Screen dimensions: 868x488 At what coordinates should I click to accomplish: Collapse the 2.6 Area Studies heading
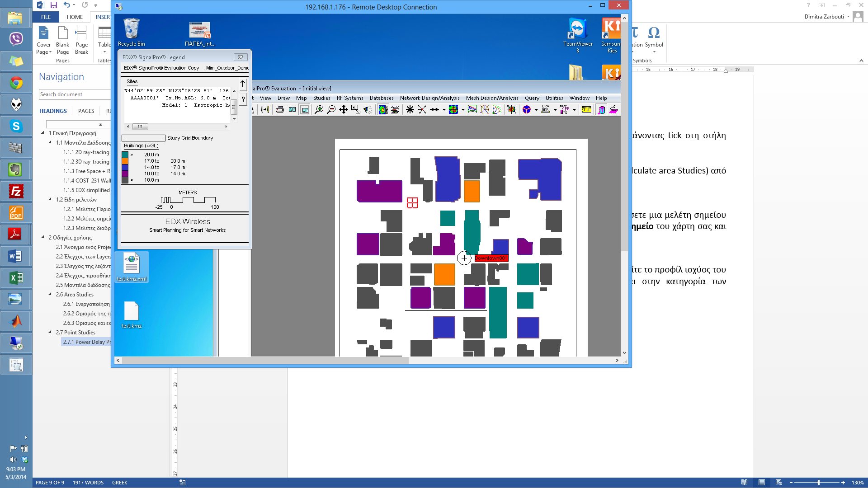coord(50,294)
